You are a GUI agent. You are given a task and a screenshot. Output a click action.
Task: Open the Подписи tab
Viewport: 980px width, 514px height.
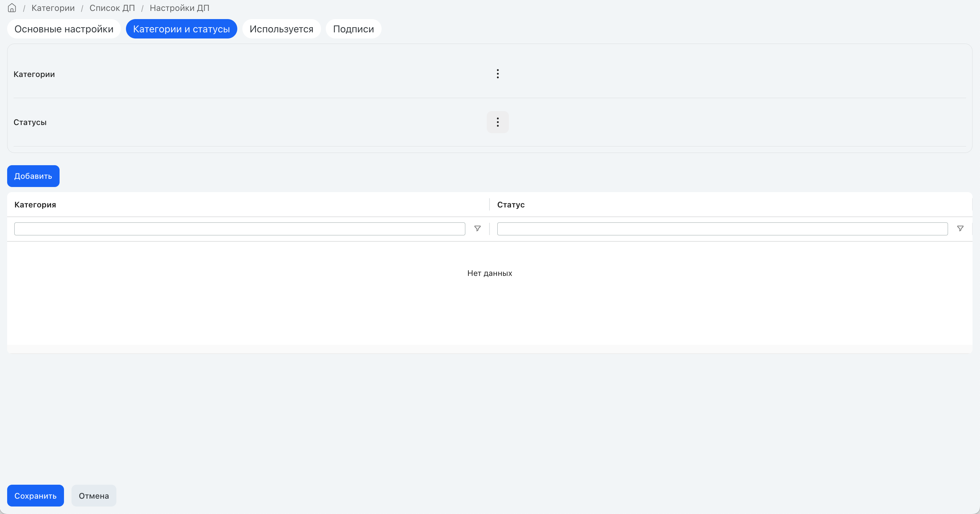pyautogui.click(x=353, y=29)
